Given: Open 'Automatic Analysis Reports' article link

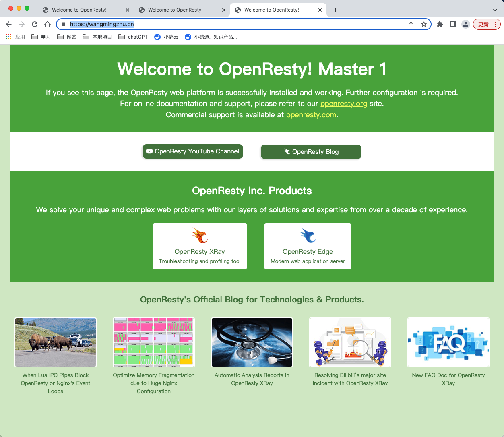Looking at the screenshot, I should coord(252,379).
